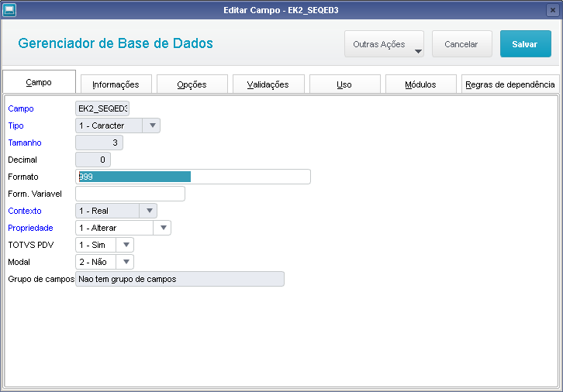Open the Outras Ações dropdown button
This screenshot has width=563, height=392.
(x=384, y=44)
